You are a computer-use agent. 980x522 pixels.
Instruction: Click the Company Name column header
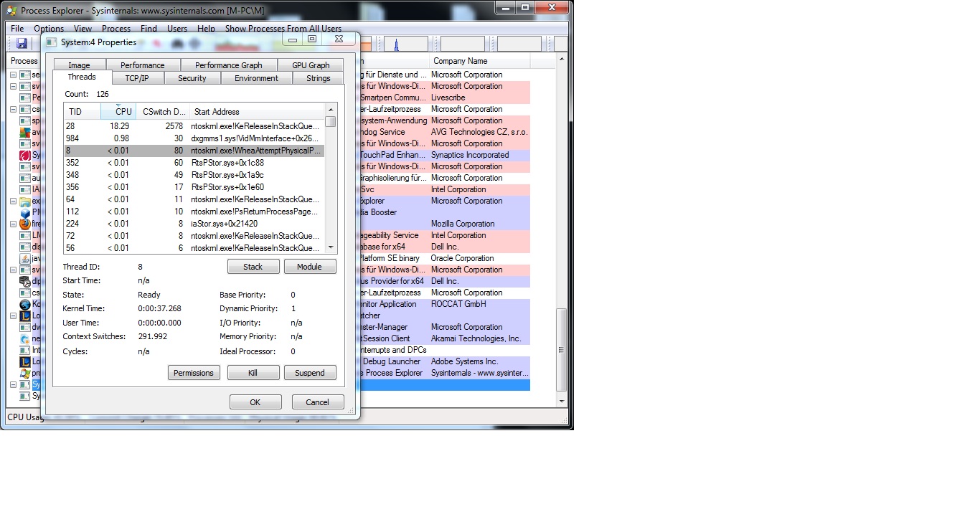click(x=479, y=61)
